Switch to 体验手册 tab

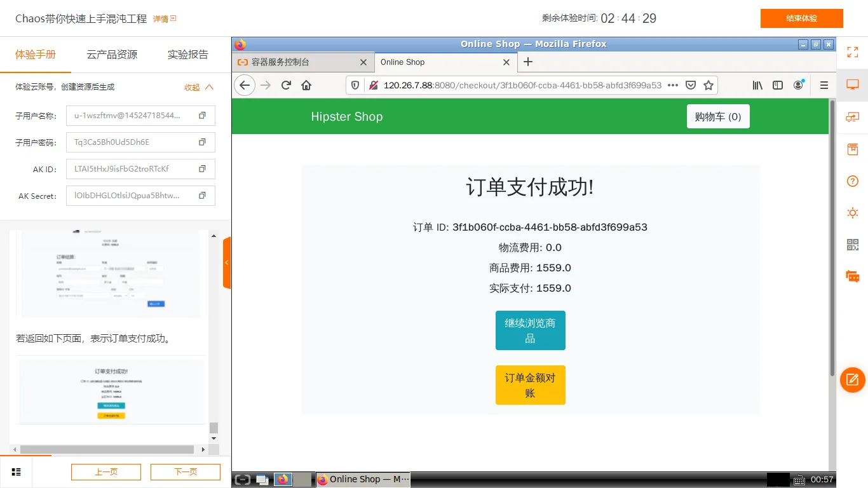(x=36, y=55)
